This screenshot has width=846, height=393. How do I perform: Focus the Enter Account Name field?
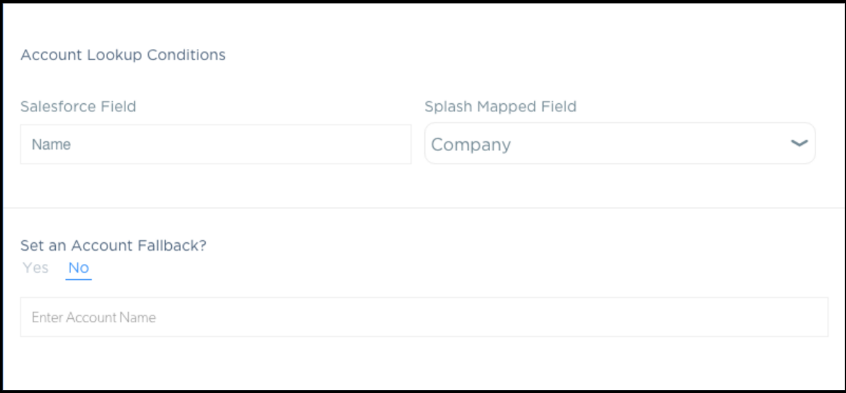tap(424, 317)
